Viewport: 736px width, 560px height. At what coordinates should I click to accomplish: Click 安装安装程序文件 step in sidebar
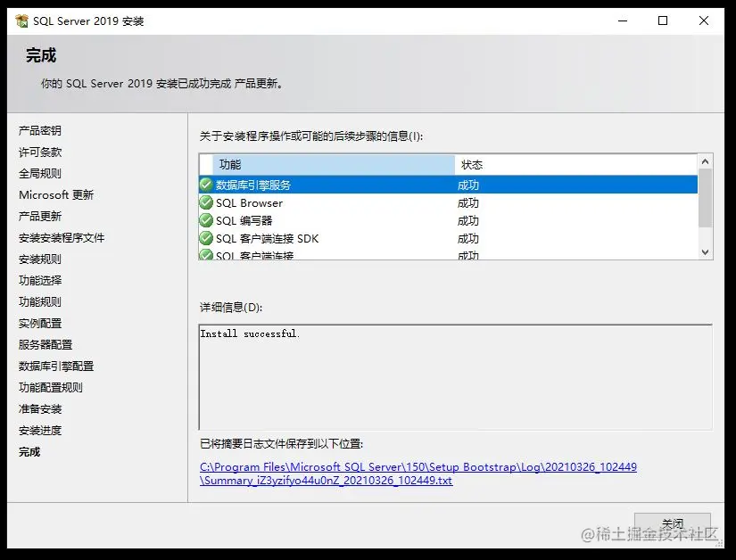click(62, 238)
